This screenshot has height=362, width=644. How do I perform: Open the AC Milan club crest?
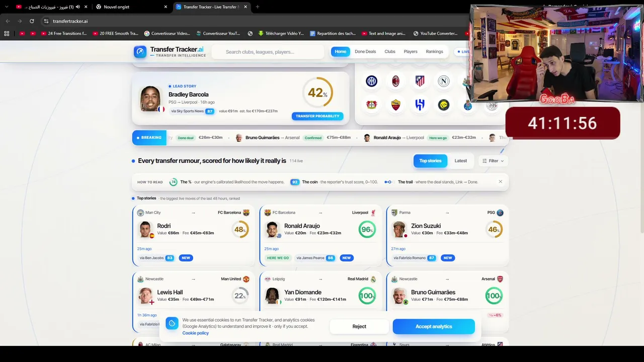click(395, 81)
